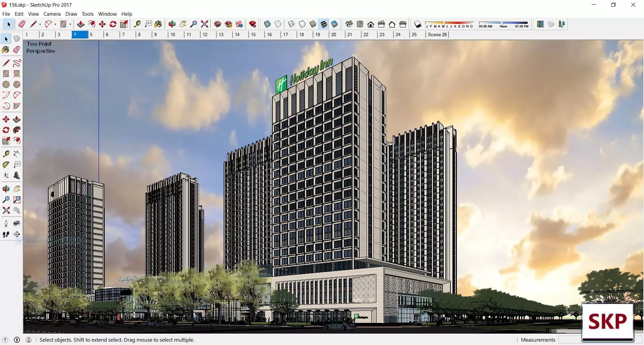Switch to Shaded With Textures style
Image resolution: width=644 pixels, height=345 pixels.
pyautogui.click(x=324, y=24)
